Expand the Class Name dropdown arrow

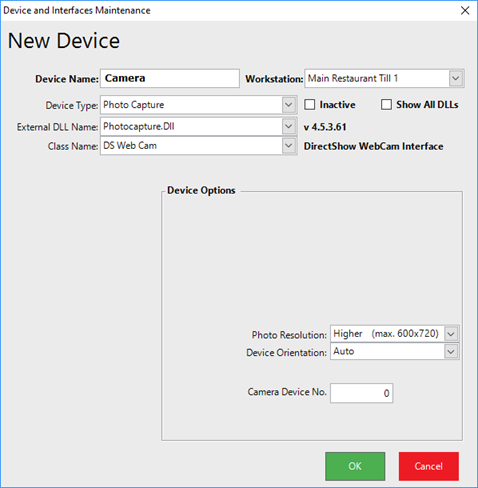(289, 146)
